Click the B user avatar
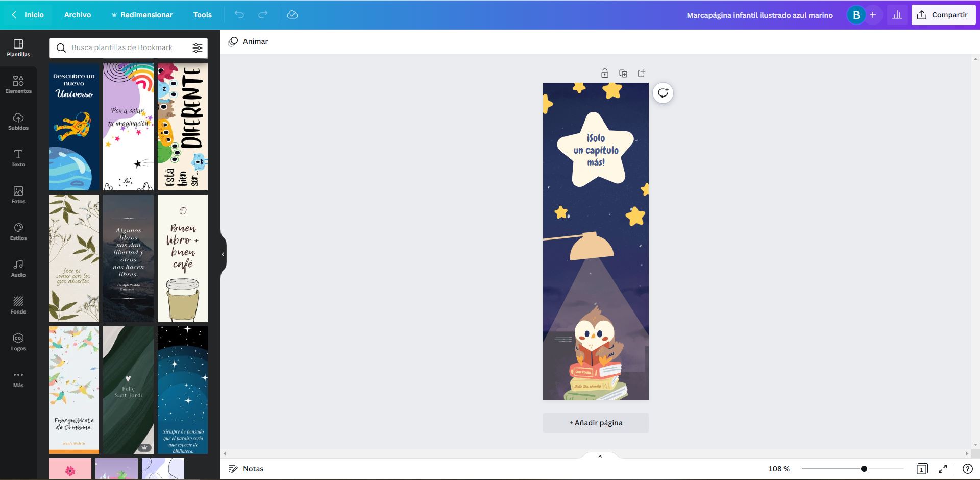 click(x=856, y=15)
